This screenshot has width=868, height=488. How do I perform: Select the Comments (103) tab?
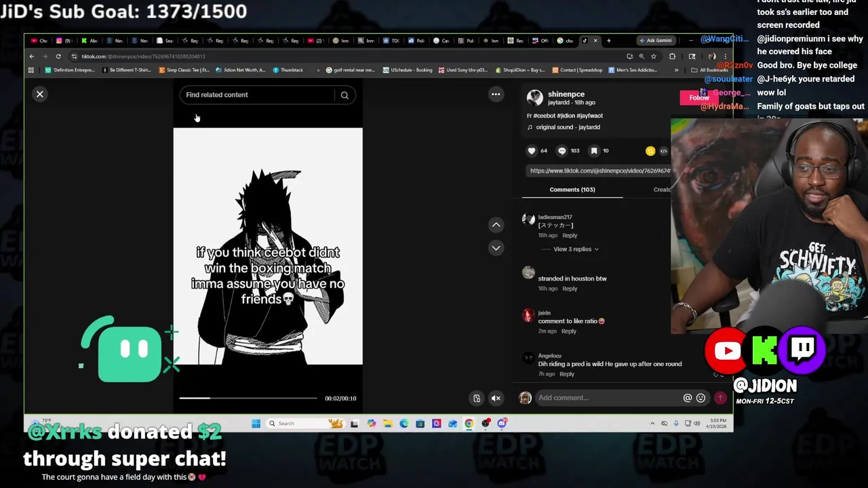tap(572, 190)
